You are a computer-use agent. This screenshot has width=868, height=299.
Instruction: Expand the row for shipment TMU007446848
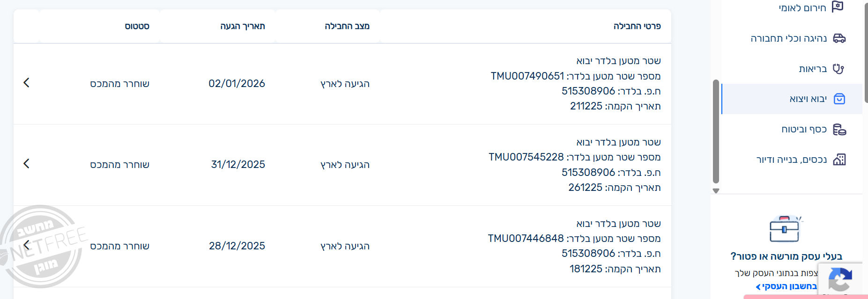(26, 245)
